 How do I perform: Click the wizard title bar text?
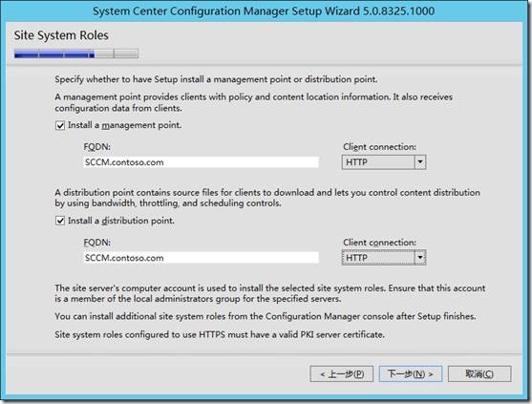pyautogui.click(x=264, y=11)
